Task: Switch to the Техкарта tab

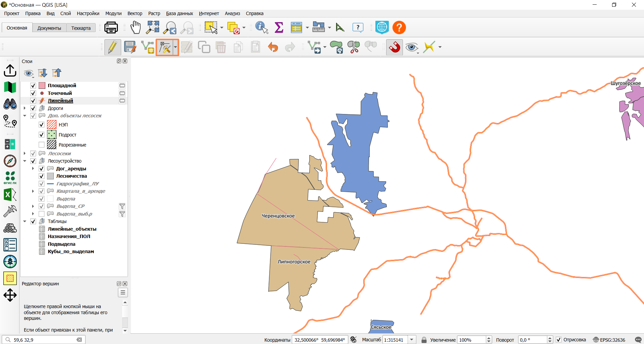Action: click(81, 28)
